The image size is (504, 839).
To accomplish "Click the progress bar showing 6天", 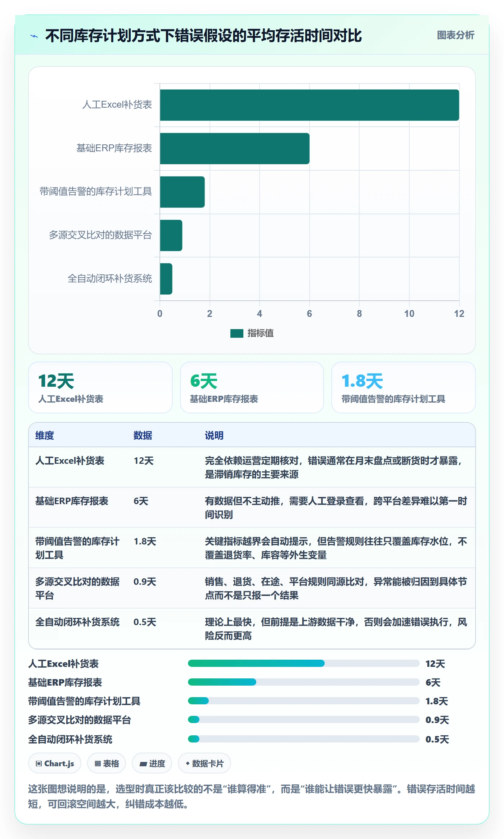I will (304, 682).
